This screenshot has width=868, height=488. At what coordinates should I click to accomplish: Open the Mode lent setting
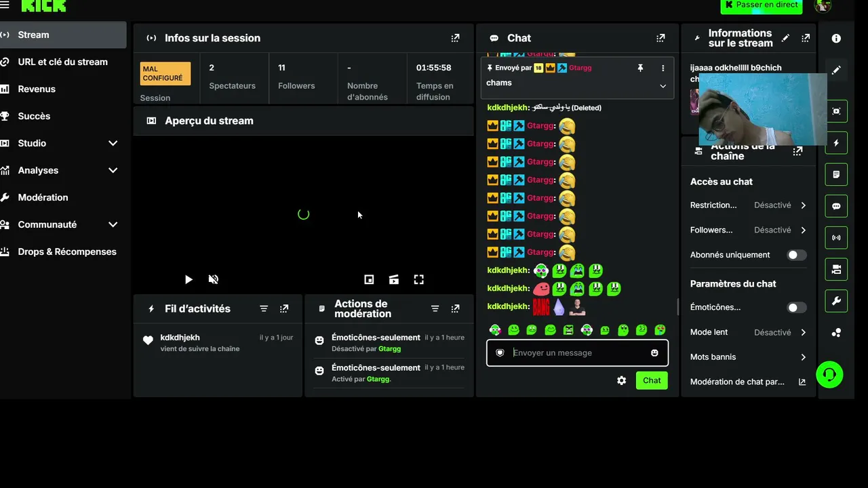749,332
